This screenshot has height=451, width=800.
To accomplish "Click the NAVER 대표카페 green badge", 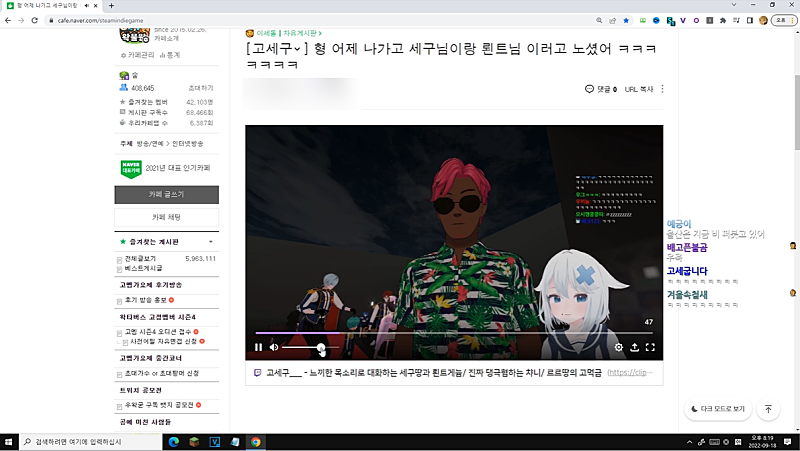I will 131,169.
